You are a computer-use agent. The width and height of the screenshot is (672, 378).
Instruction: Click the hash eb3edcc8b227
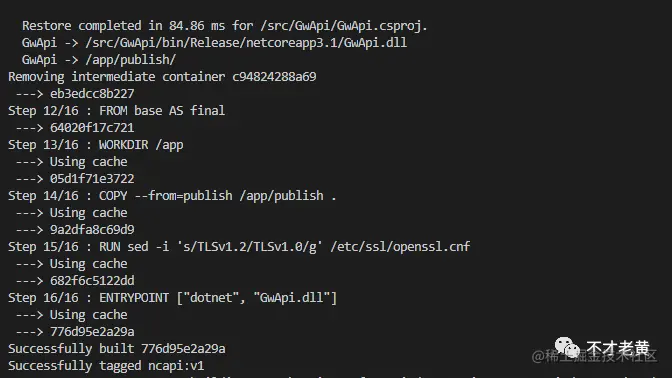[92, 94]
